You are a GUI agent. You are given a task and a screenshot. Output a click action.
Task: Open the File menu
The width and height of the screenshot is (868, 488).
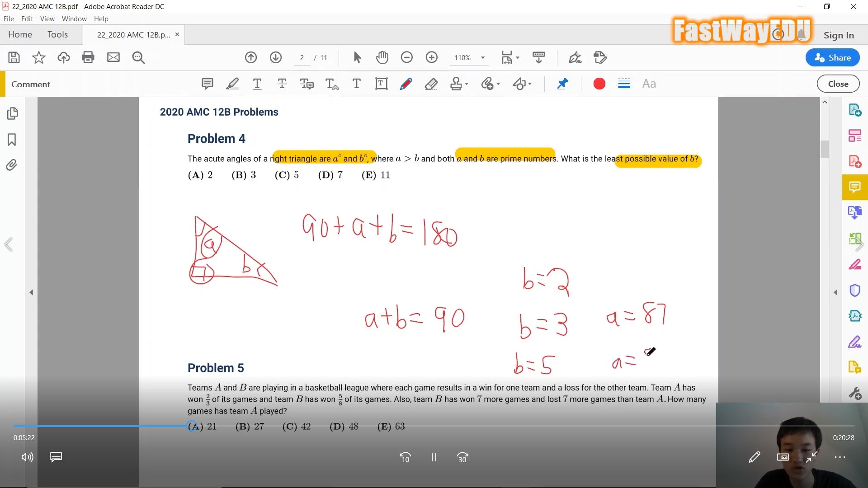[x=9, y=19]
